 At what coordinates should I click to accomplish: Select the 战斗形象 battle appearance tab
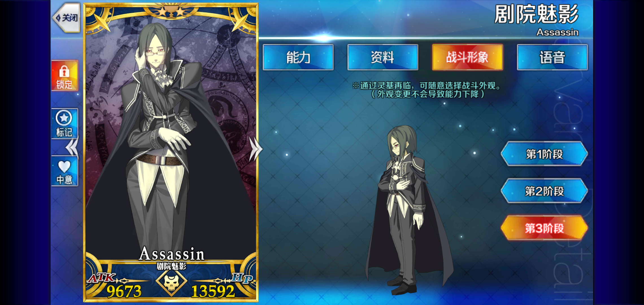tap(467, 57)
